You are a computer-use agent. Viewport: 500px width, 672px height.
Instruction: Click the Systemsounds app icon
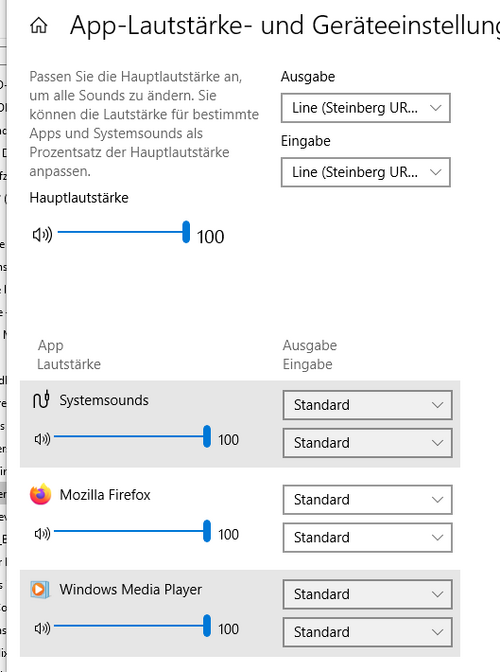(x=41, y=399)
